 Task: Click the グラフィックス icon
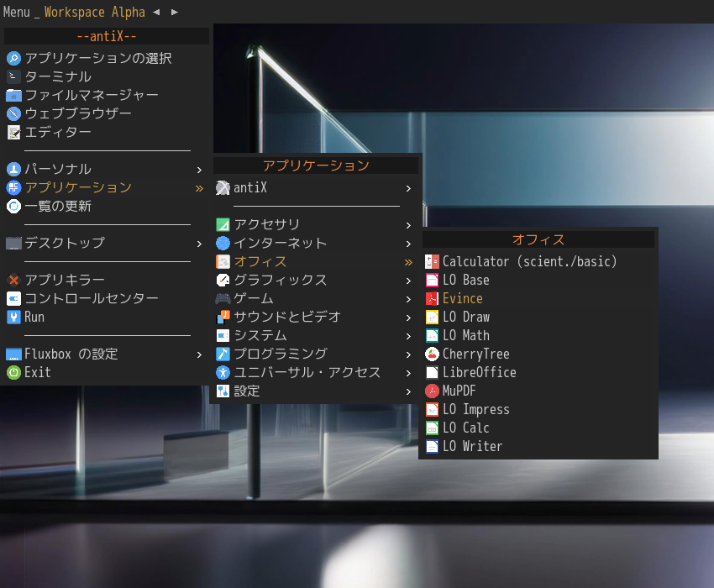223,280
